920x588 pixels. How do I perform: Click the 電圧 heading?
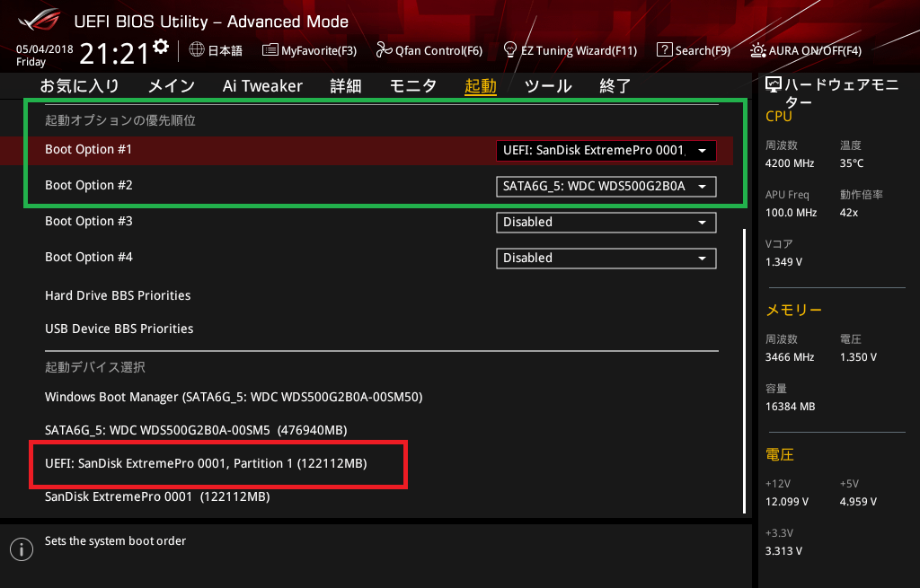click(780, 455)
